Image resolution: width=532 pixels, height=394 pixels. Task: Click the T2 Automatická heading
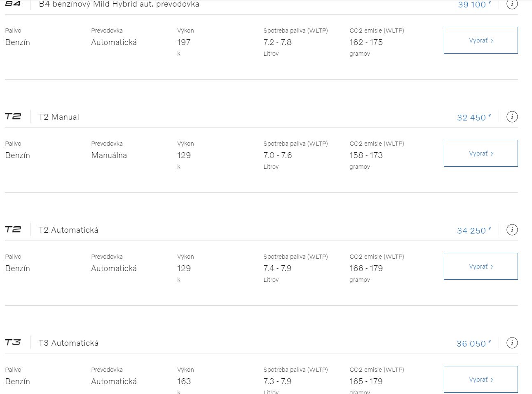[x=68, y=230]
